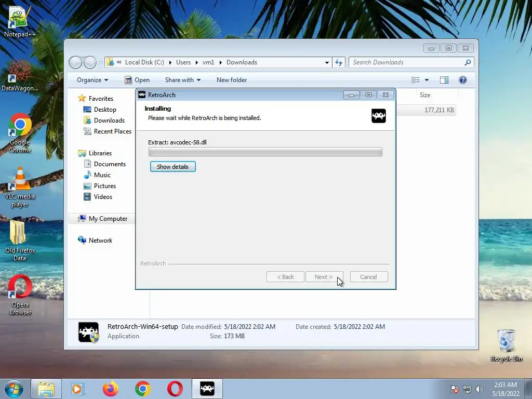Expand the Local Disk (C:) breadcrumb arrow
Screen dimensions: 532x399
[x=170, y=62]
